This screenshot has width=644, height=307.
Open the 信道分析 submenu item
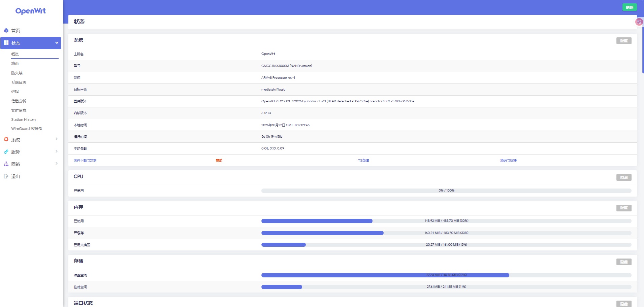pyautogui.click(x=19, y=101)
